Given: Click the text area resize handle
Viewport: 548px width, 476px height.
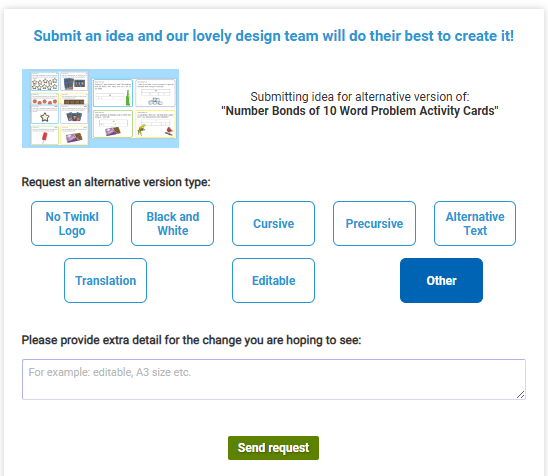Looking at the screenshot, I should pos(520,395).
